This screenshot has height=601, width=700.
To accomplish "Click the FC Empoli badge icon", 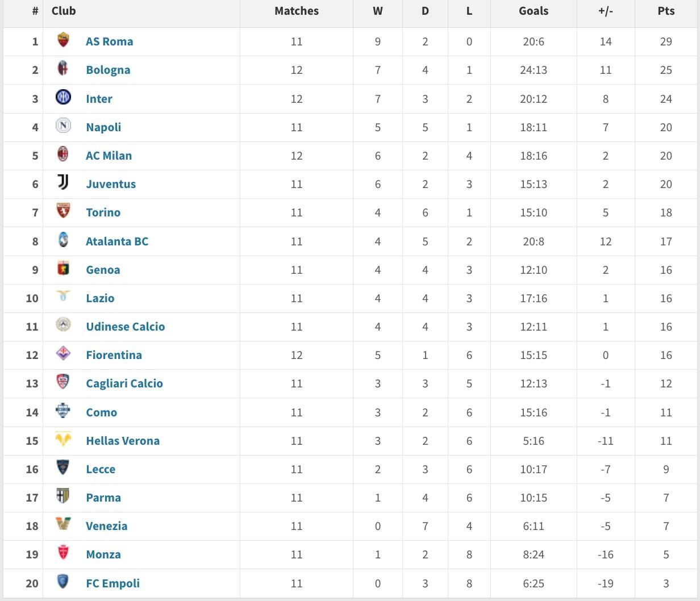I will point(63,582).
